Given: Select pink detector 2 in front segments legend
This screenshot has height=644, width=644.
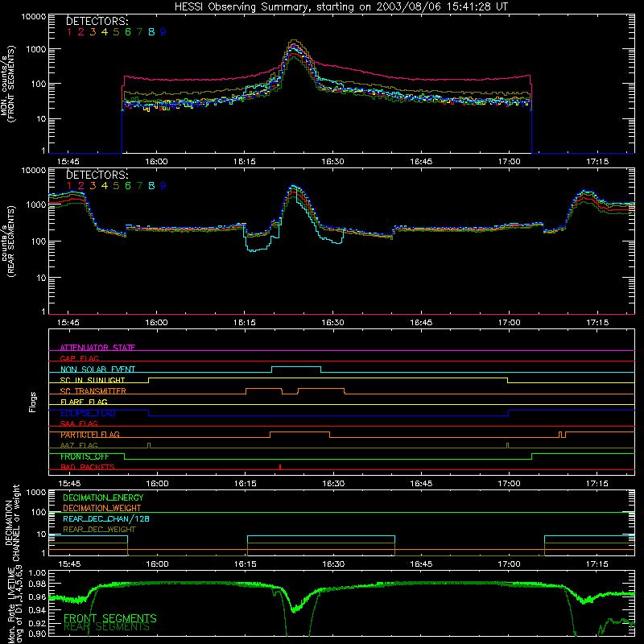Looking at the screenshot, I should [81, 32].
